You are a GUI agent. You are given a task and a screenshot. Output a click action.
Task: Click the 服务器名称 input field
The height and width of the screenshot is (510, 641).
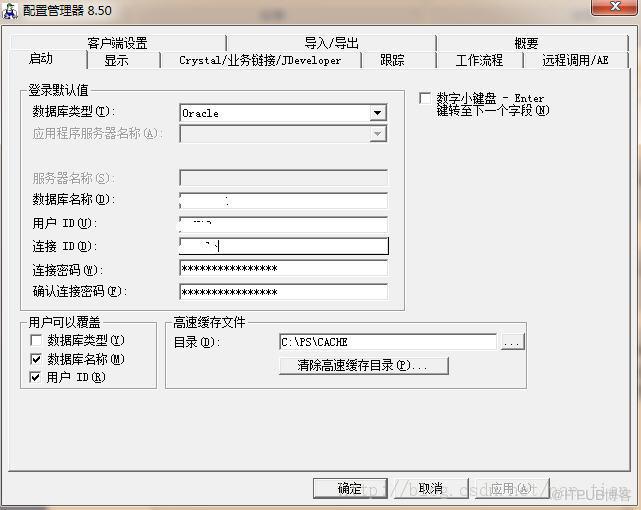(x=283, y=178)
